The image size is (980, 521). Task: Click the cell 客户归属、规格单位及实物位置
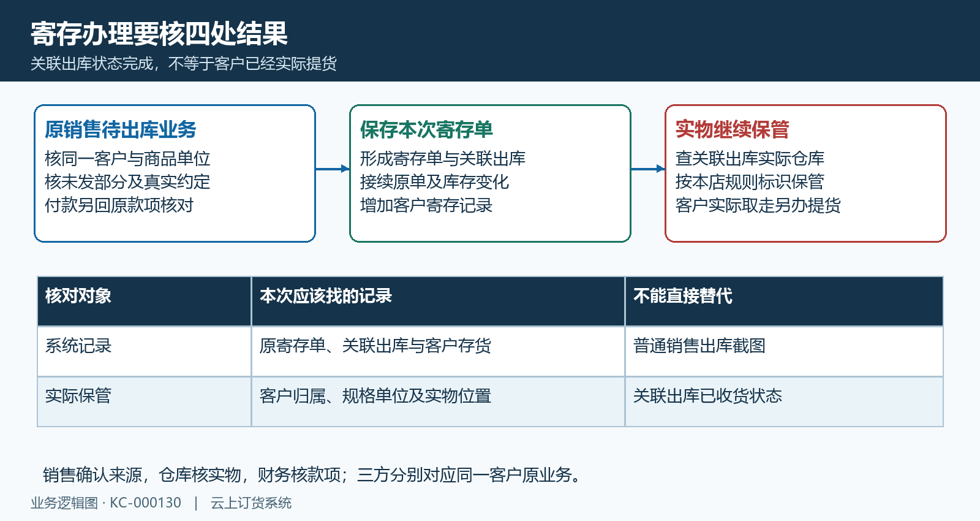pyautogui.click(x=439, y=401)
